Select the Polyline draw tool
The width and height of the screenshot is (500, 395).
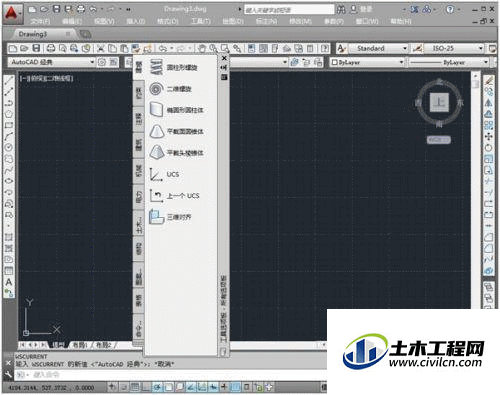pos(9,91)
